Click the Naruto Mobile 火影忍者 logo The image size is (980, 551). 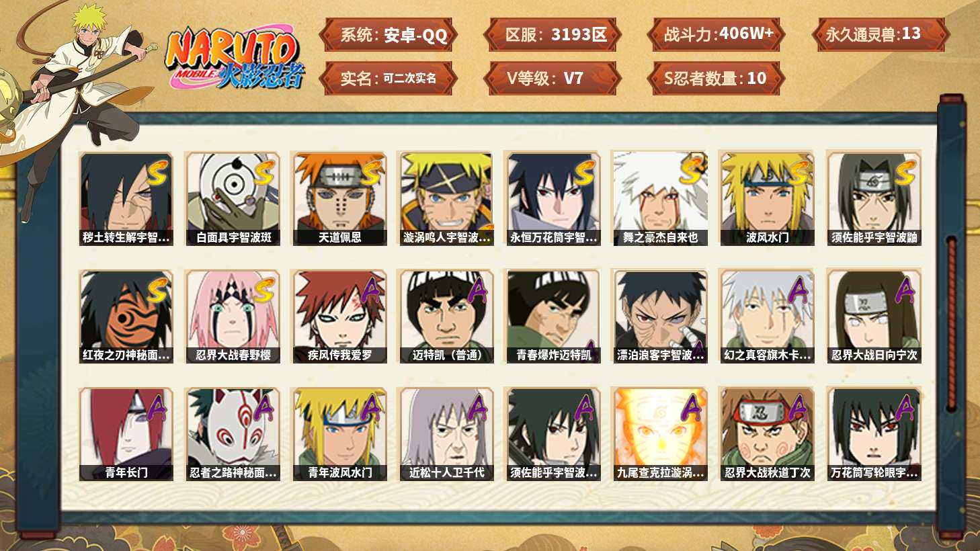click(x=235, y=59)
